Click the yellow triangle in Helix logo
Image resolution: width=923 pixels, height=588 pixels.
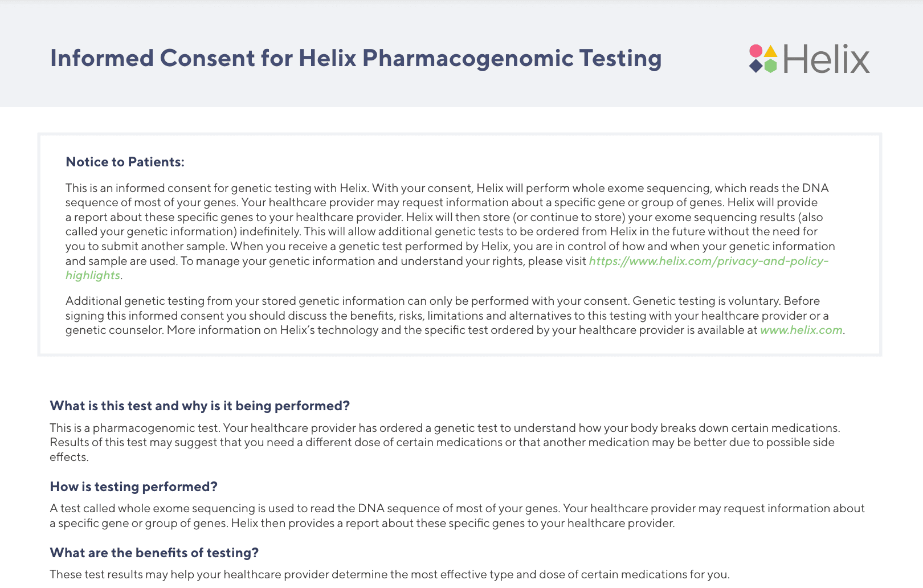tap(770, 51)
